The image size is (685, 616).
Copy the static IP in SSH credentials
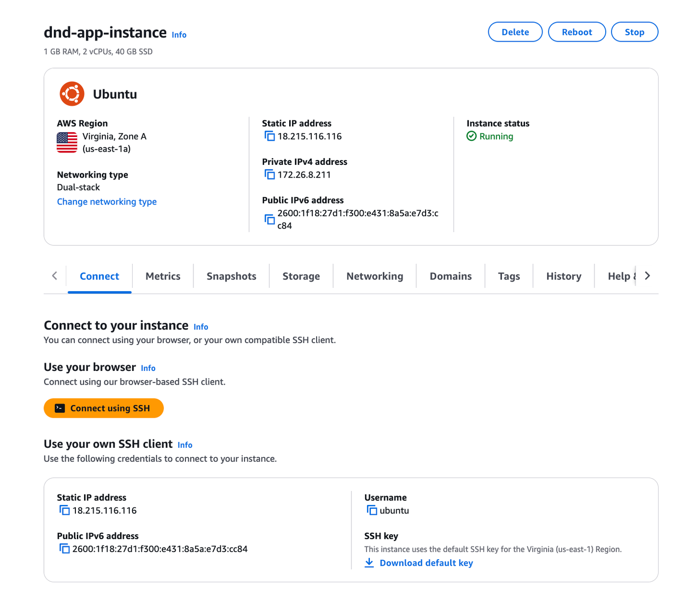[x=65, y=510]
